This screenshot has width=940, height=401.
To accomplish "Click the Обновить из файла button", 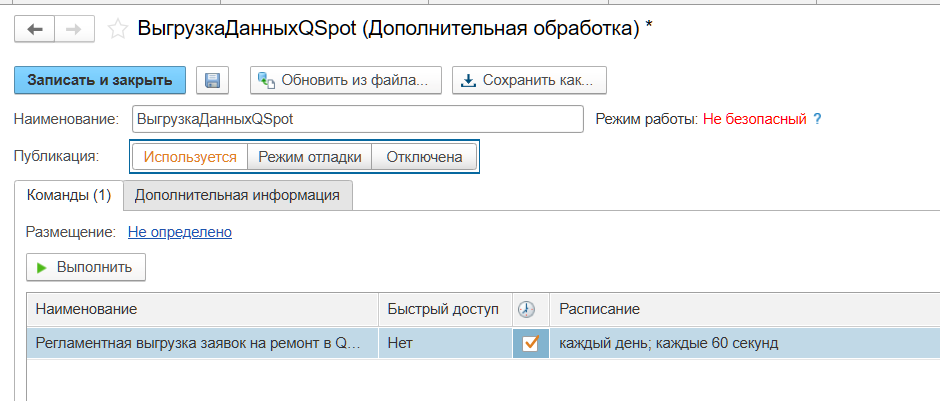I will (344, 80).
